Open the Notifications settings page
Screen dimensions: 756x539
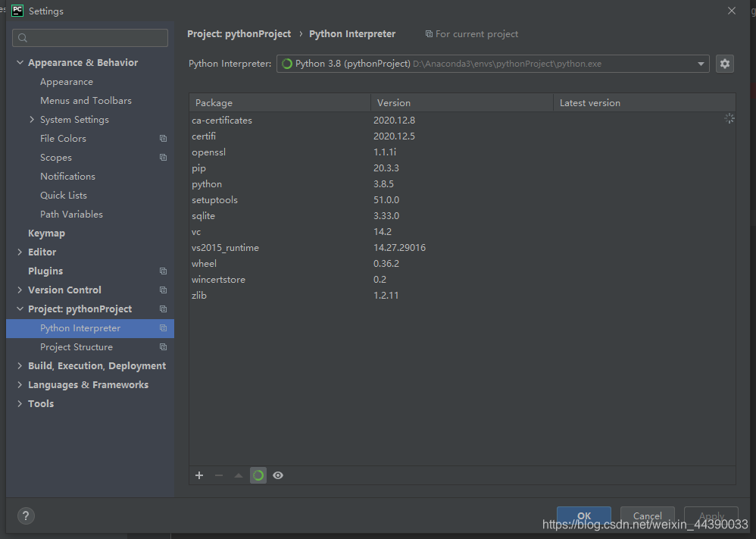[x=67, y=176]
